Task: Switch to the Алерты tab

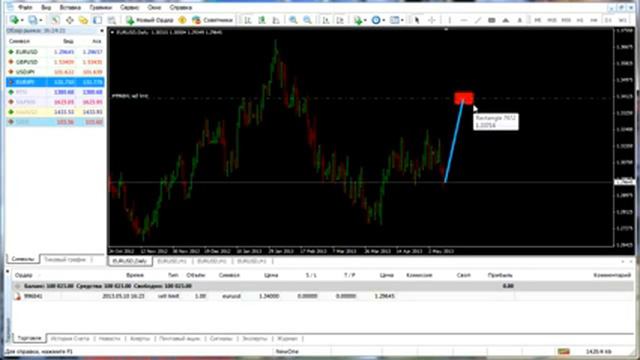Action: (x=140, y=339)
